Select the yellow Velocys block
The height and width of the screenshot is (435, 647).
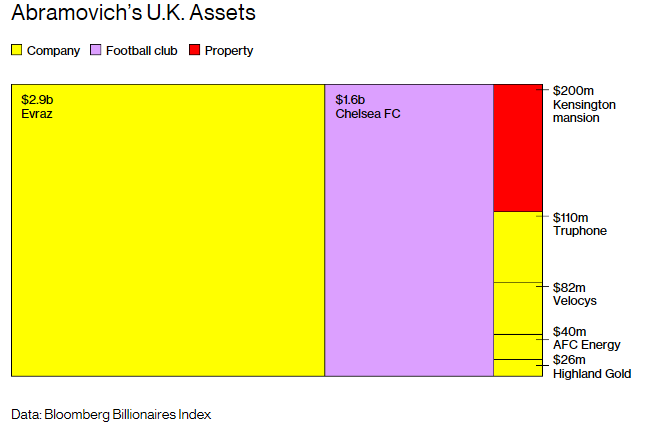[x=517, y=308]
